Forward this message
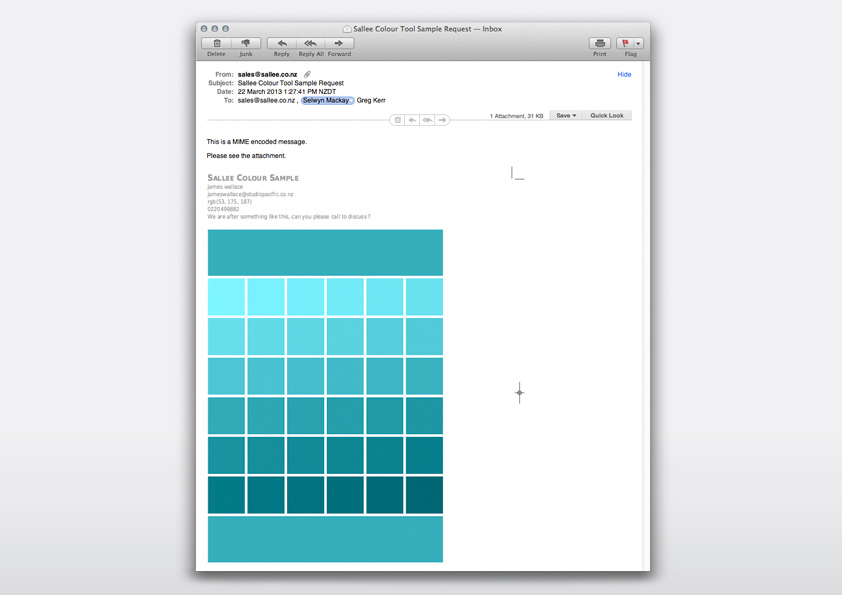This screenshot has width=842, height=595. coord(339,43)
